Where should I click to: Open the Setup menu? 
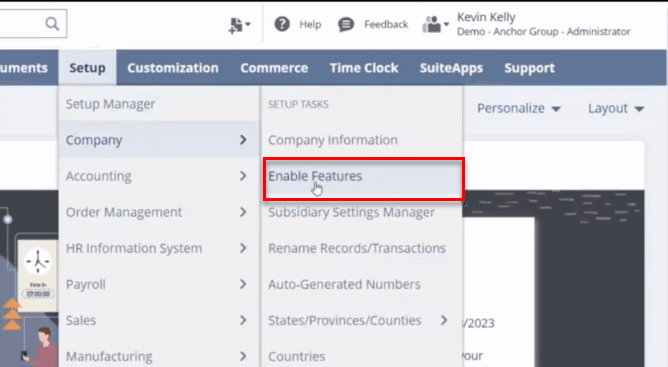tap(87, 68)
